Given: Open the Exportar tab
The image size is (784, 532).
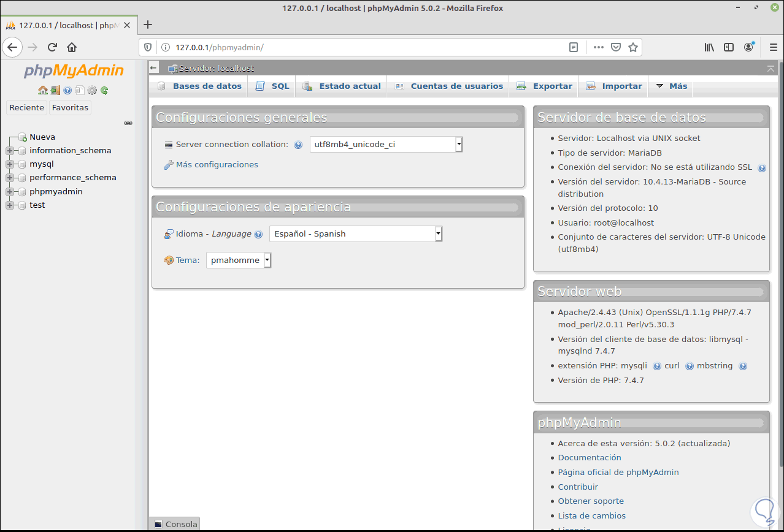Looking at the screenshot, I should 545,86.
